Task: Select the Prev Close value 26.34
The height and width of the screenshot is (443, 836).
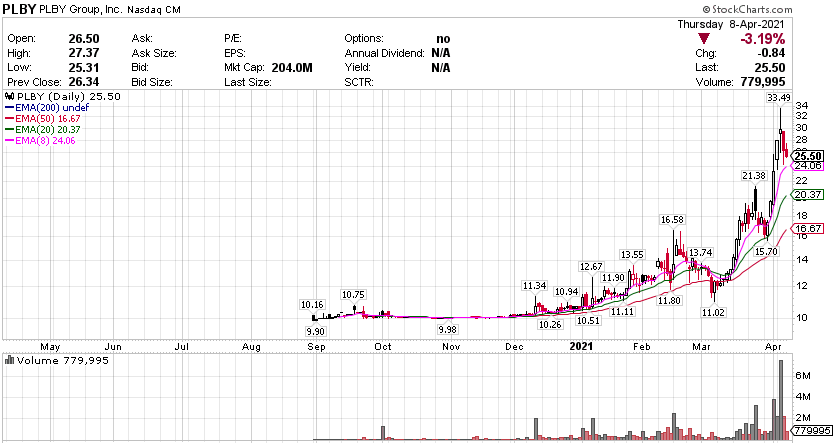Action: [x=84, y=82]
